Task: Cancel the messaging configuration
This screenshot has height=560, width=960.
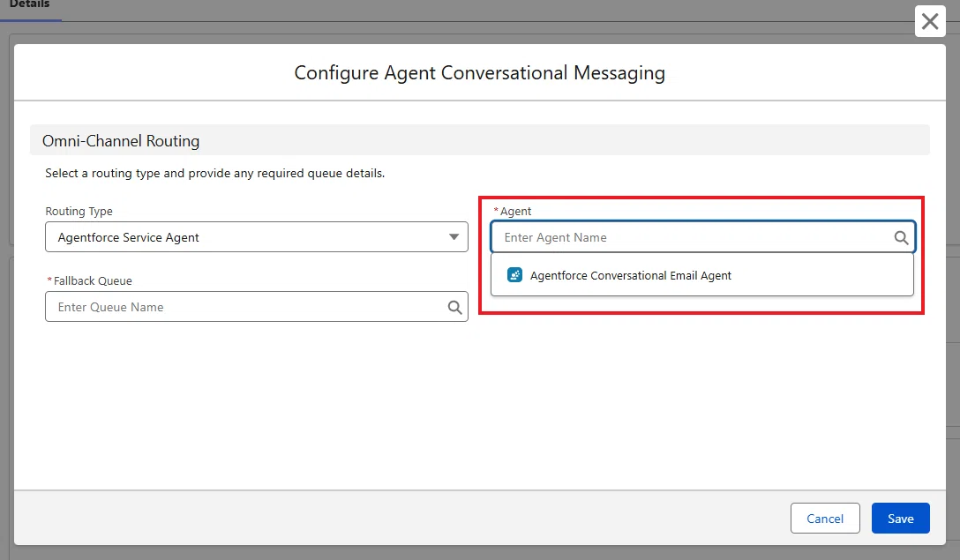Action: (x=825, y=519)
